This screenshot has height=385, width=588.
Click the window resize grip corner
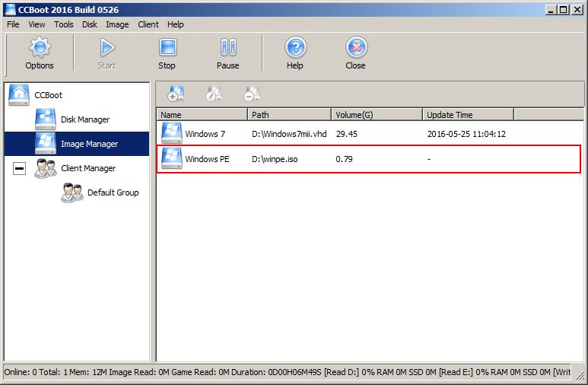tap(580, 374)
